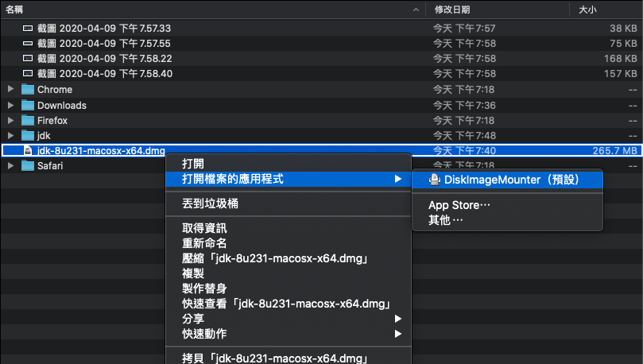Viewport: 643px width, 364px height.
Task: Choose 壓縮「jdk-8u231-macosx-x64.dmg」 menu entry
Action: 289,258
